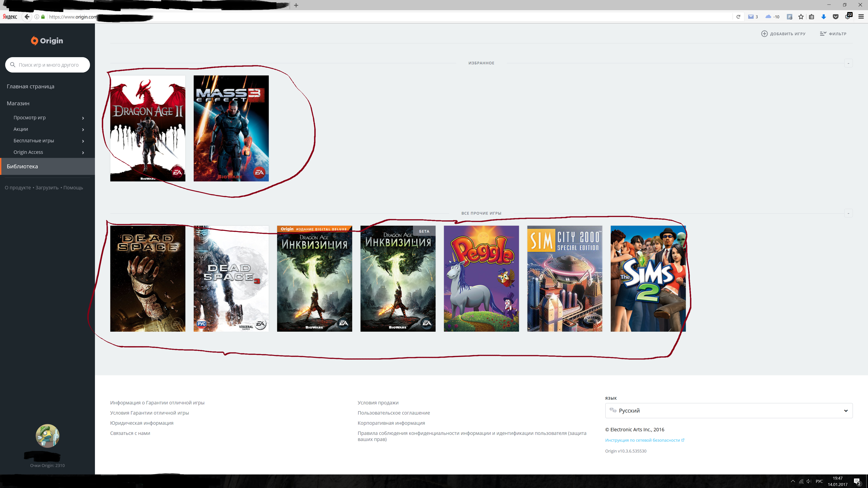This screenshot has height=488, width=868.
Task: Click the 'Добавить игру' plus icon
Action: click(764, 34)
